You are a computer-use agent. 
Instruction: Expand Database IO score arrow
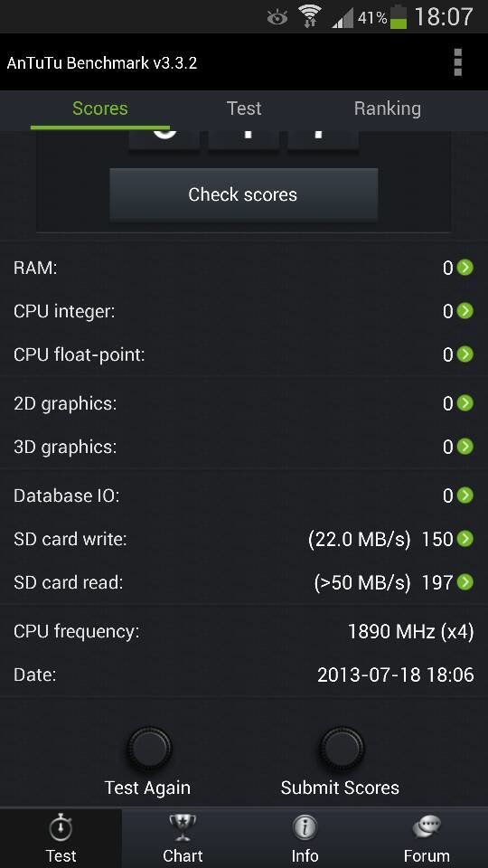465,495
